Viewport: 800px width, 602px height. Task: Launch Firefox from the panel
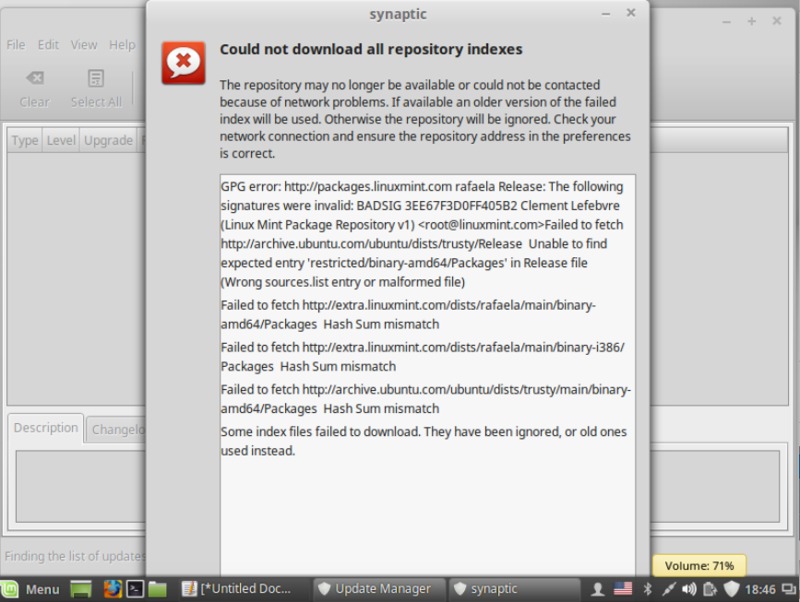click(112, 589)
